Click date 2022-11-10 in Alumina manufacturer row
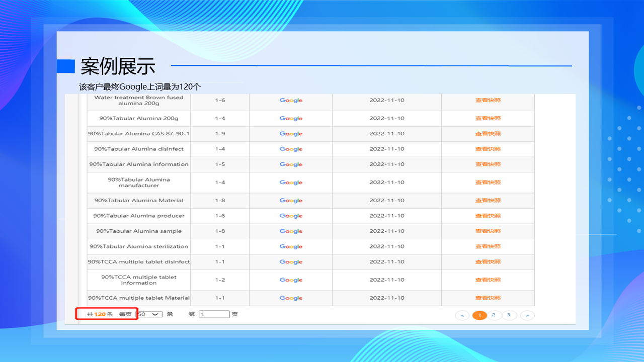Viewport: 644px width, 362px height. (x=387, y=183)
